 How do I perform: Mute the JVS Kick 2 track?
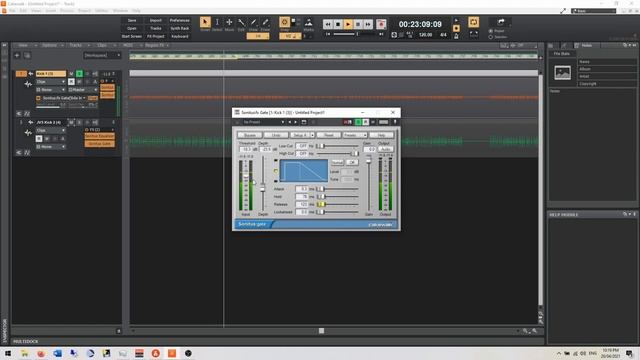point(71,122)
